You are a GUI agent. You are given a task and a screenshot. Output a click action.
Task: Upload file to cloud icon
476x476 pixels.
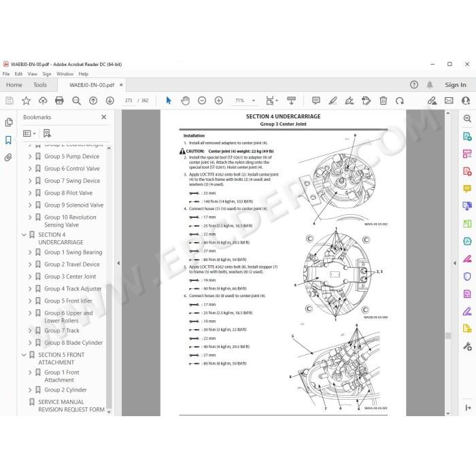pos(43,101)
